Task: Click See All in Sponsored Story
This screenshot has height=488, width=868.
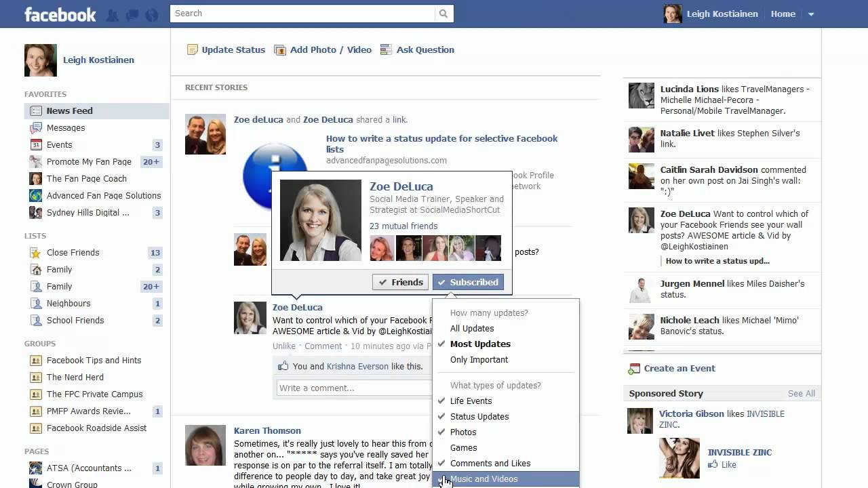Action: (x=802, y=393)
